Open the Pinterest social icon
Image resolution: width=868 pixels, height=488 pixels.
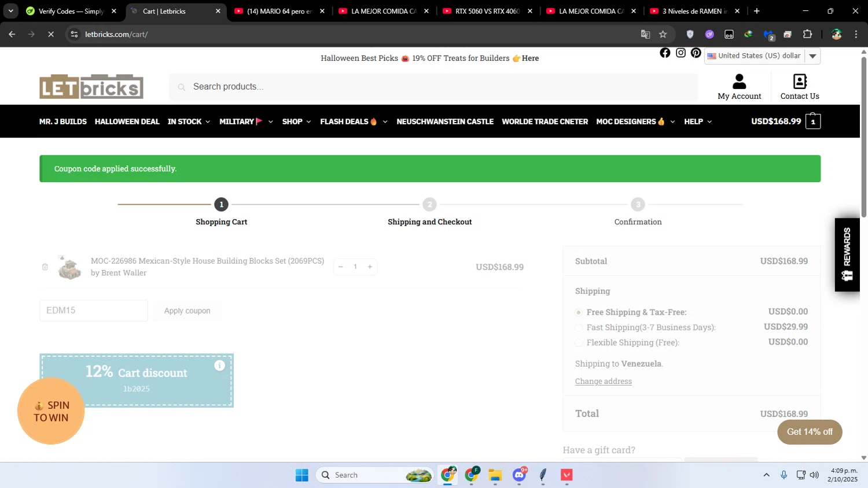tap(696, 53)
